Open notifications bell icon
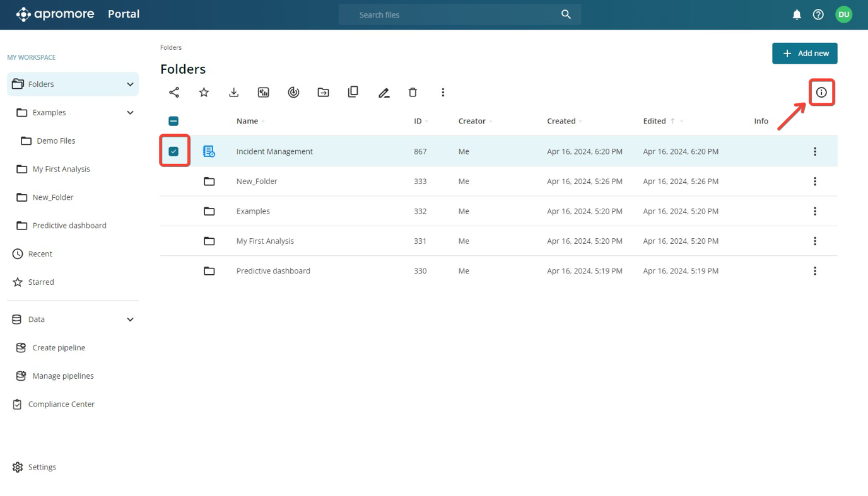This screenshot has width=868, height=496. [797, 14]
